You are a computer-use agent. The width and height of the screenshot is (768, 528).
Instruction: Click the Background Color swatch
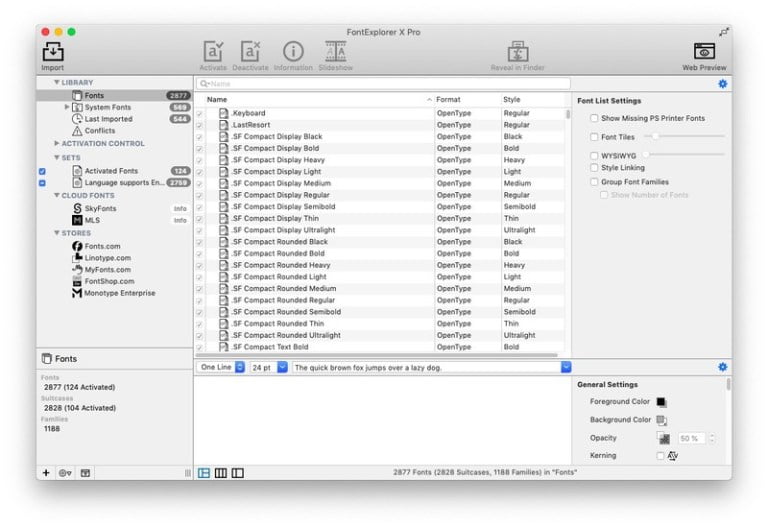(661, 420)
